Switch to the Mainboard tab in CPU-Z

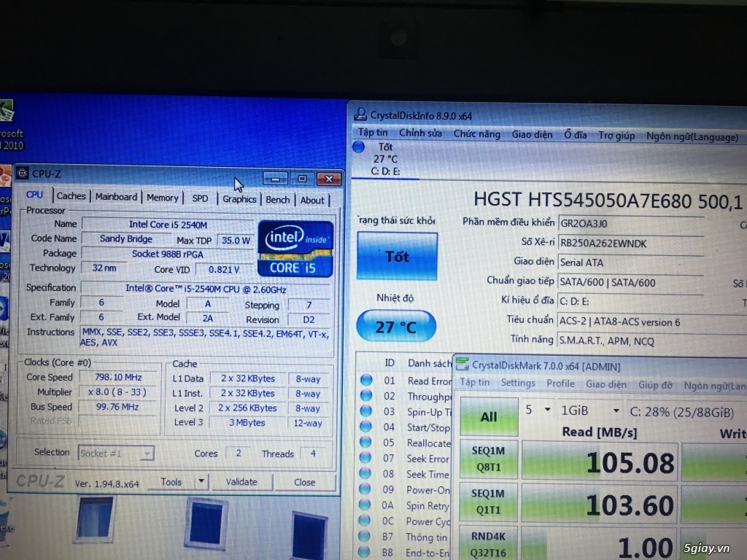click(116, 197)
